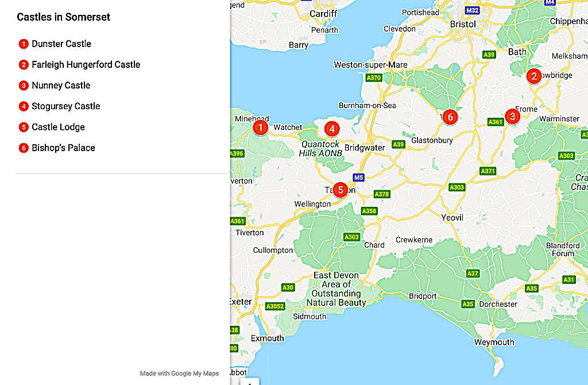Image resolution: width=588 pixels, height=385 pixels.
Task: Select Farleigh Hungerford Castle in the legend
Action: [x=86, y=64]
